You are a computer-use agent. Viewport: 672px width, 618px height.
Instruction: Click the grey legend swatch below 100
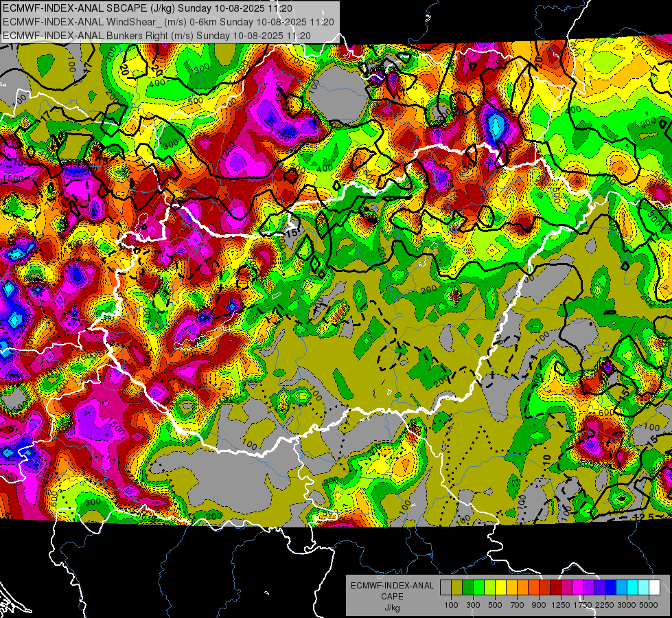coord(445,588)
